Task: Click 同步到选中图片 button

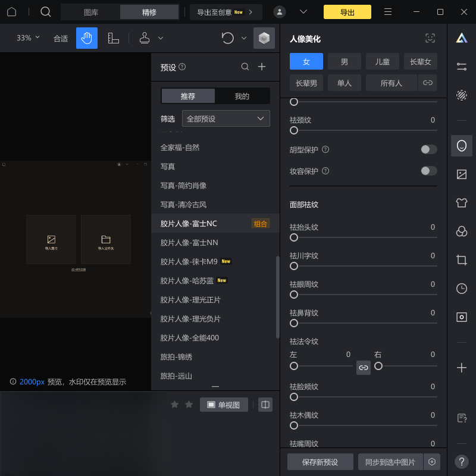Action: click(x=390, y=462)
